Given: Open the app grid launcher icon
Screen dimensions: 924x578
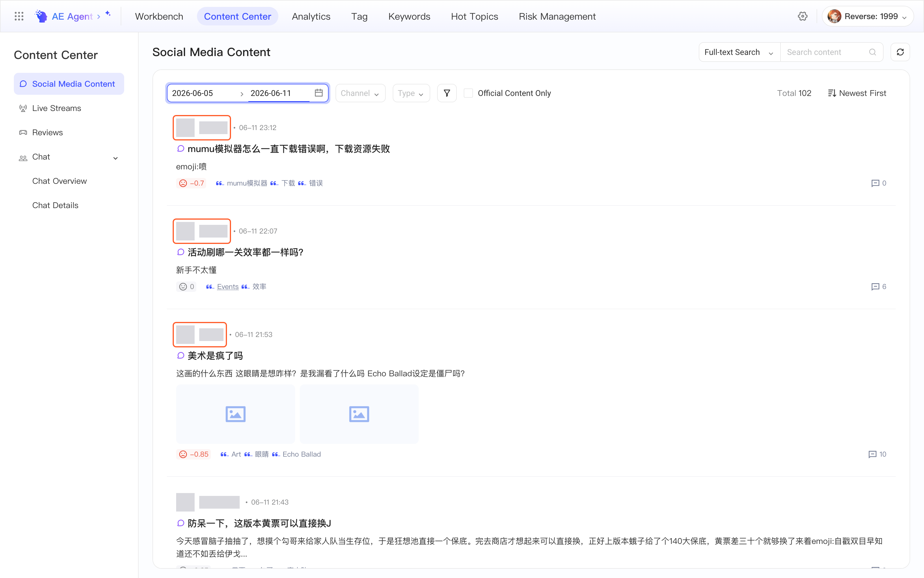Looking at the screenshot, I should coord(19,16).
